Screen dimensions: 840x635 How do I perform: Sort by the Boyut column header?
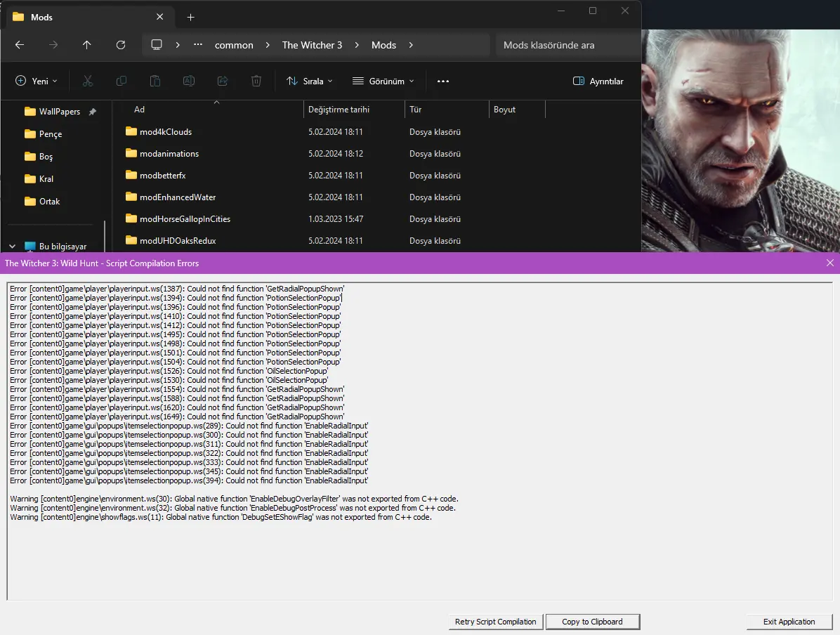tap(517, 110)
